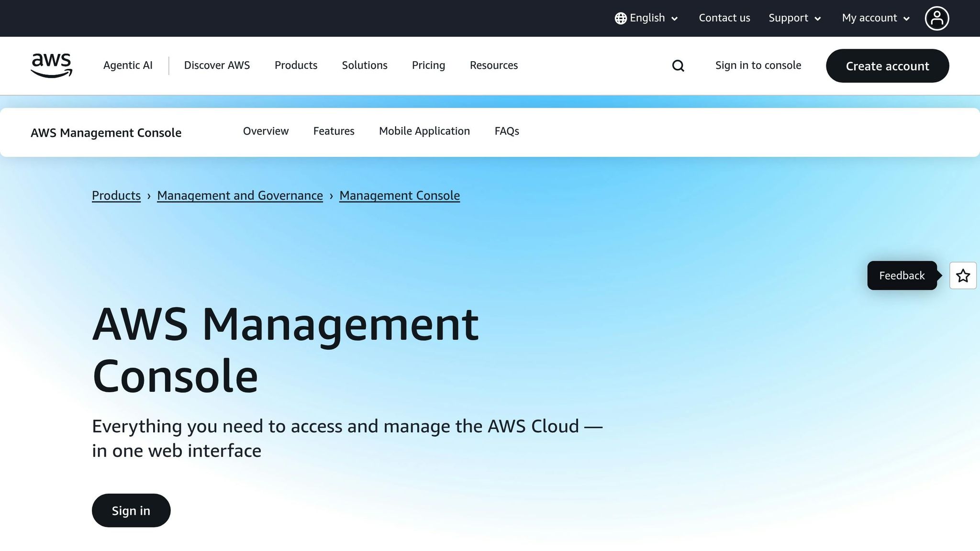Switch to the Mobile Application tab
Viewport: 980px width, 551px height.
point(424,131)
